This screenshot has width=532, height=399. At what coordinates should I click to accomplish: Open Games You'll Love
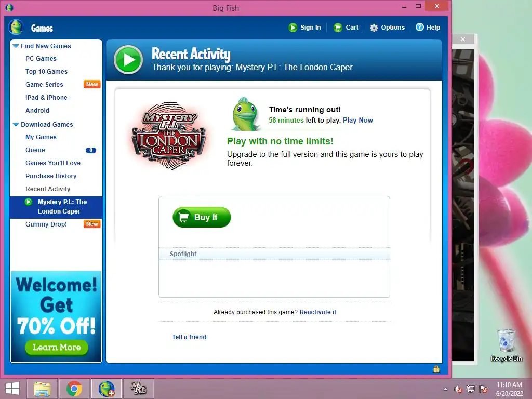point(53,163)
